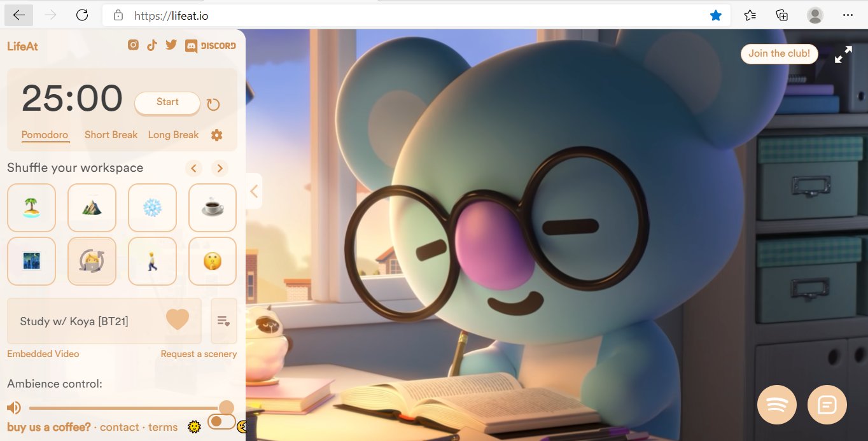
Task: Open browser settings and more menu
Action: point(848,15)
